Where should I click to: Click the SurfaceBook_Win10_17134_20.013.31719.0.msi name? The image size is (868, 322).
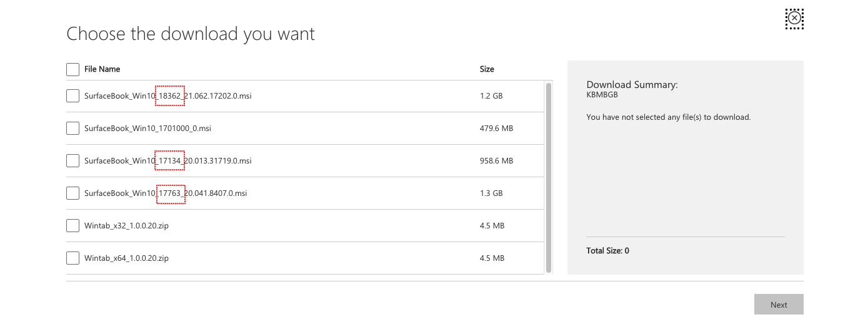(x=167, y=161)
